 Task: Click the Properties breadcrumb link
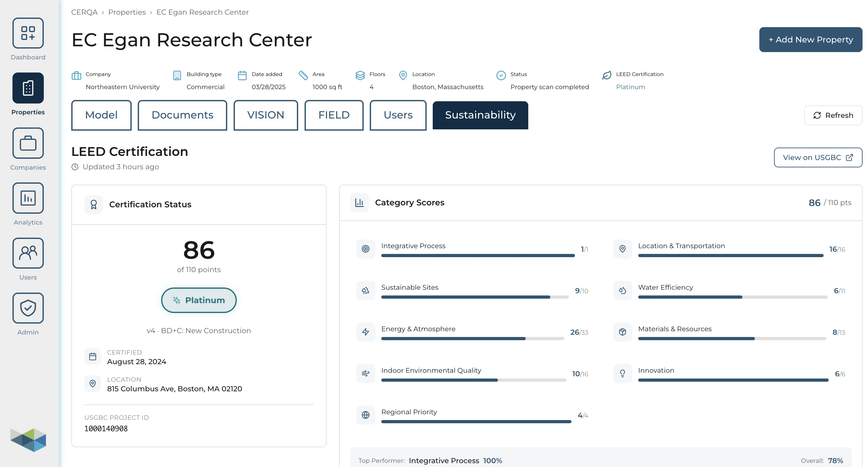pyautogui.click(x=127, y=12)
